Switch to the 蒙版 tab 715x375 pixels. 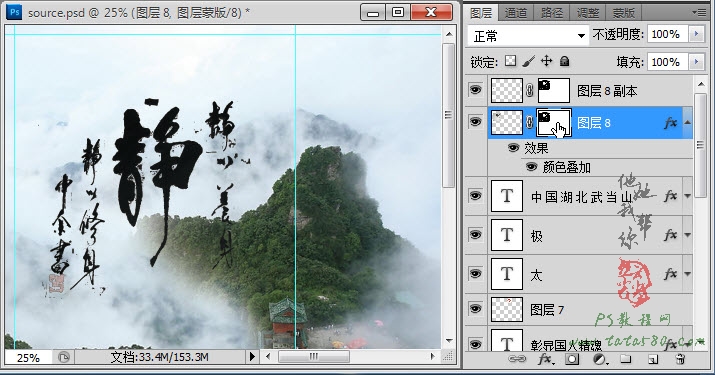pyautogui.click(x=624, y=13)
